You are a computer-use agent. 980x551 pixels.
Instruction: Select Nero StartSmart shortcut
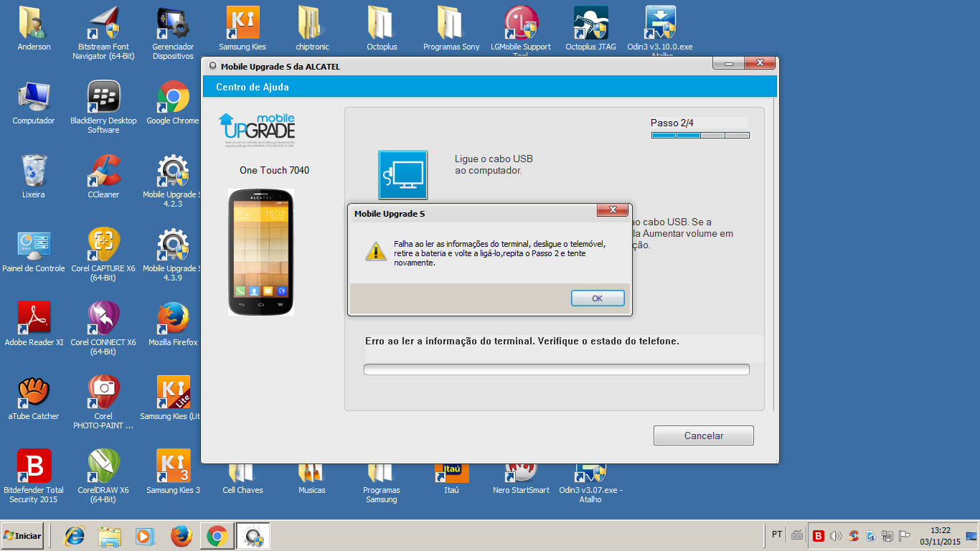521,479
